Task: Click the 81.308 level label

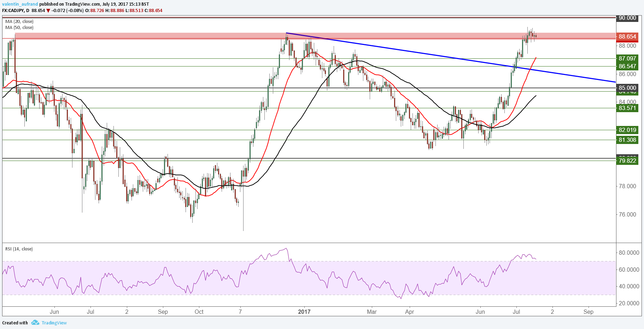Action: pyautogui.click(x=627, y=140)
